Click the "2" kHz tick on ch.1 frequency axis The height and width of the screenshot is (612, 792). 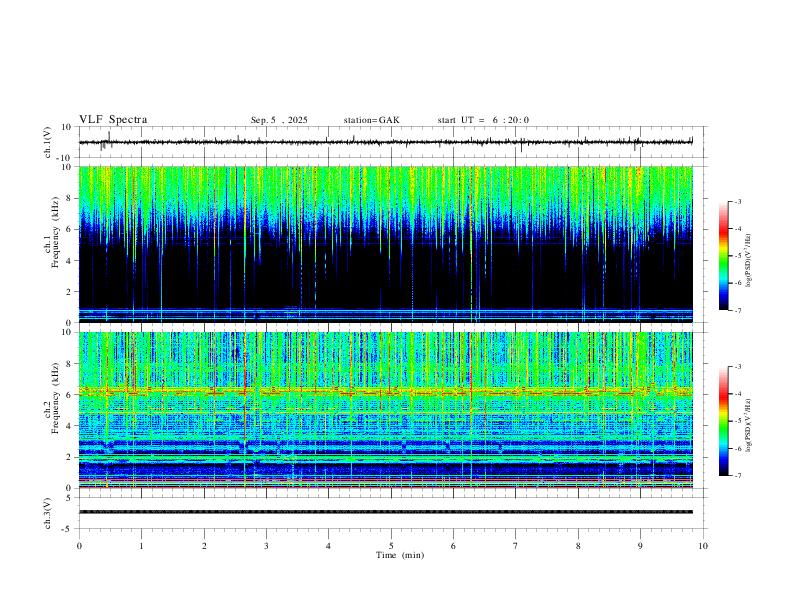click(x=69, y=291)
